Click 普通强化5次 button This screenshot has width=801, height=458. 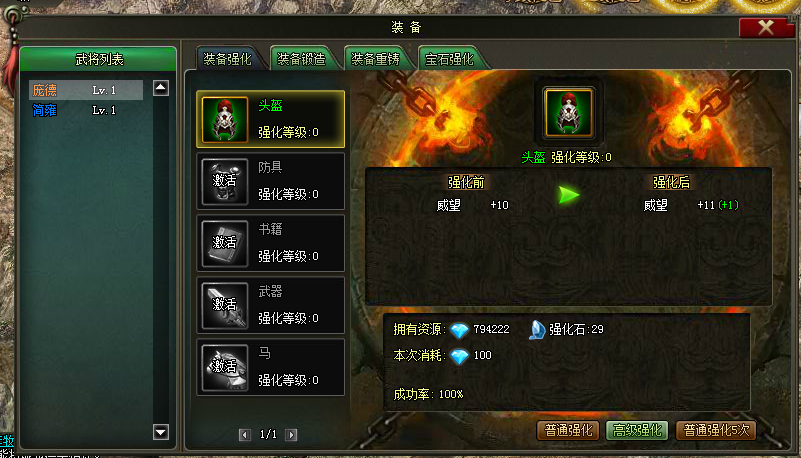tap(716, 430)
